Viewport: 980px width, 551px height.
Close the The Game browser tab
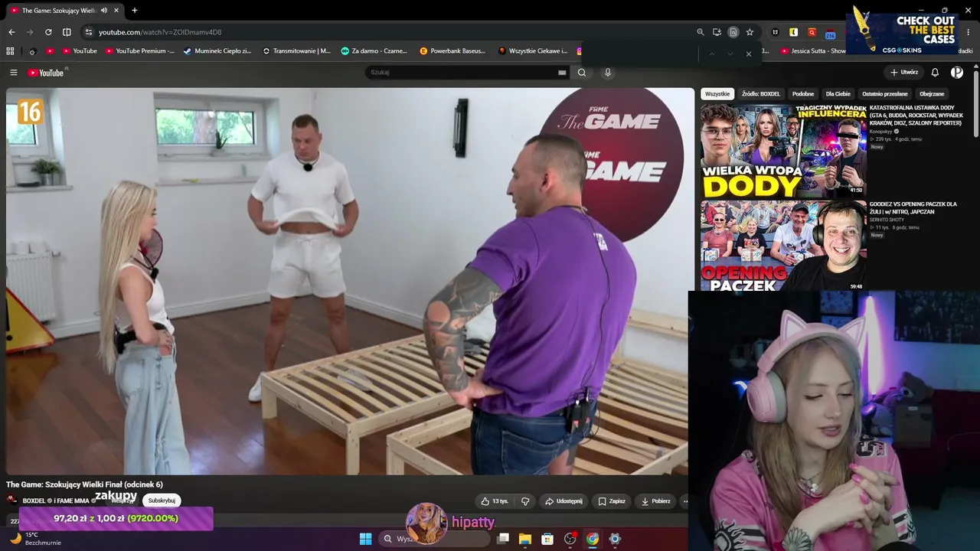[x=116, y=11]
